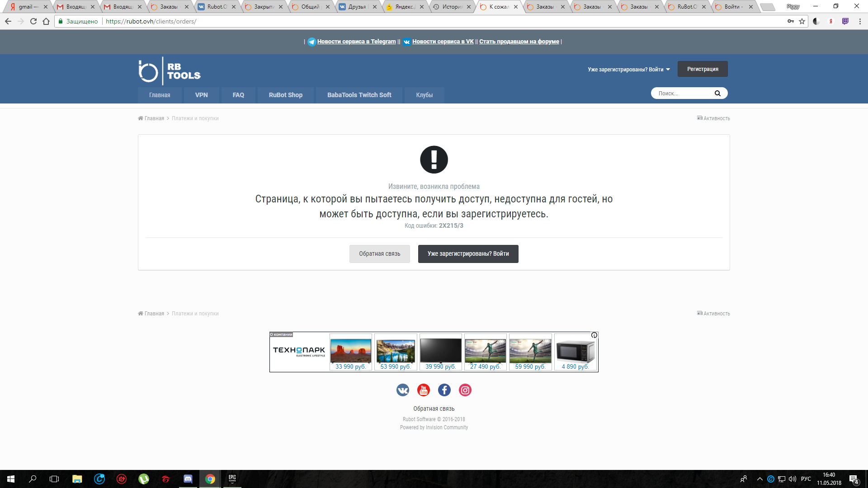The width and height of the screenshot is (868, 488).
Task: Show hidden system tray icons
Action: click(759, 479)
